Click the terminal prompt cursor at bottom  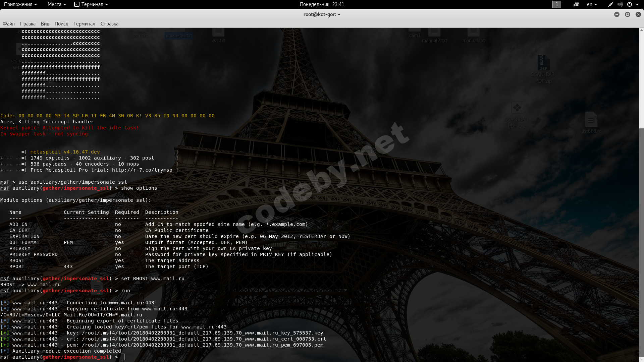tap(123, 357)
